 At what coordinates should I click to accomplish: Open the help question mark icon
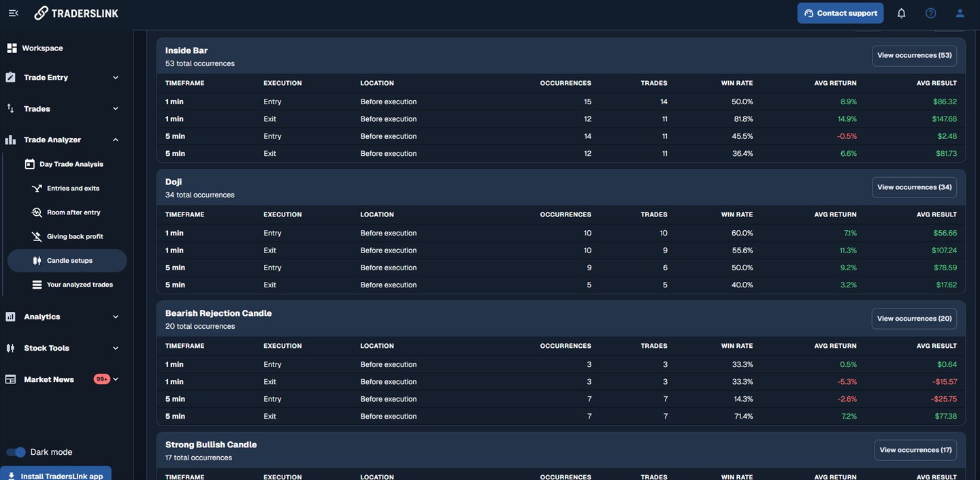pyautogui.click(x=931, y=13)
